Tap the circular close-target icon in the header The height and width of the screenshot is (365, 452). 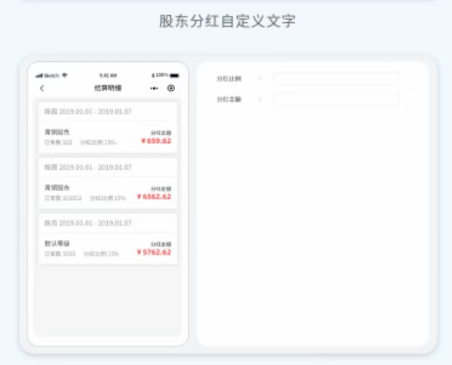(171, 88)
